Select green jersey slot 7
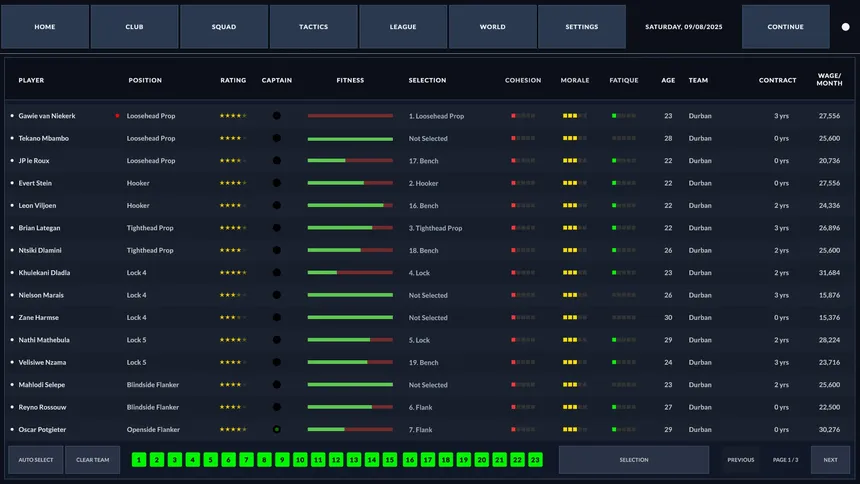The image size is (860, 484). [x=246, y=460]
